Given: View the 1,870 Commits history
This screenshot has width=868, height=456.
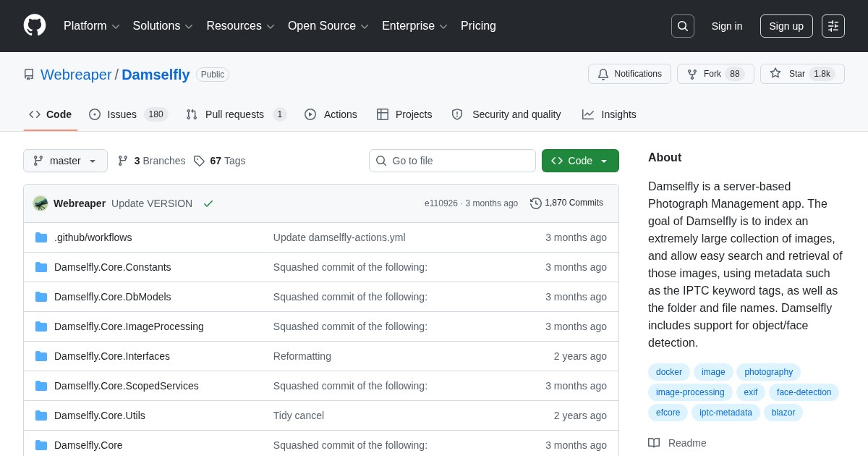Looking at the screenshot, I should click(x=566, y=203).
